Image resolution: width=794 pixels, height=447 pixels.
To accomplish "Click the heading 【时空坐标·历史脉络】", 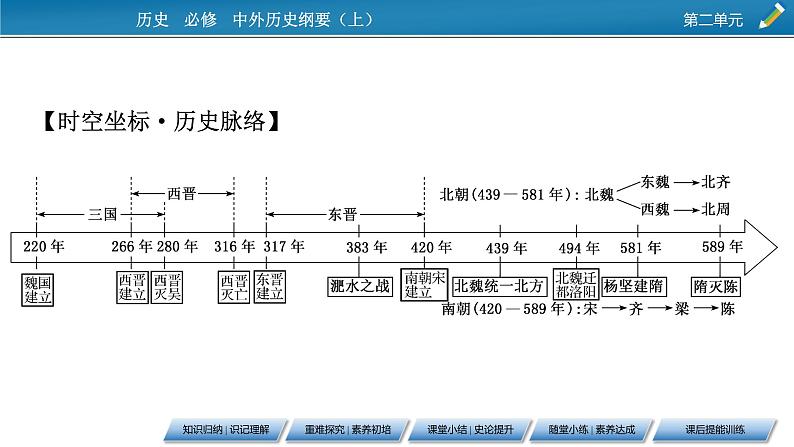I will (162, 121).
